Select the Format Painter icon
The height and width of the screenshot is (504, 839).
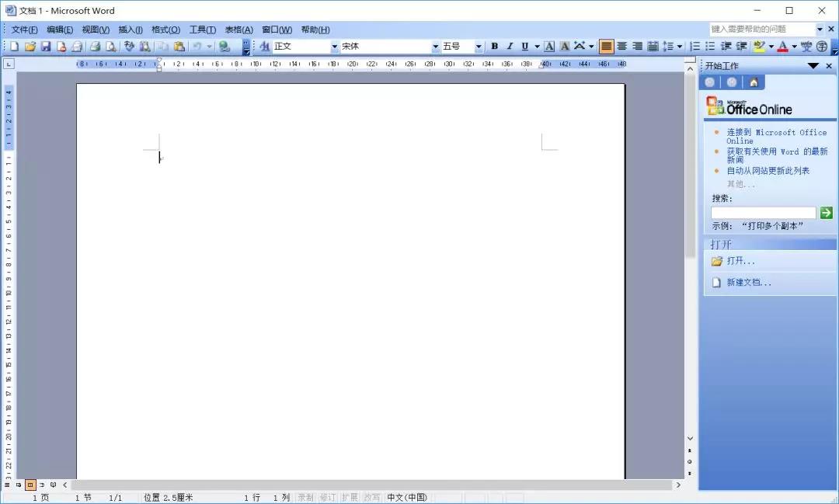[163, 46]
